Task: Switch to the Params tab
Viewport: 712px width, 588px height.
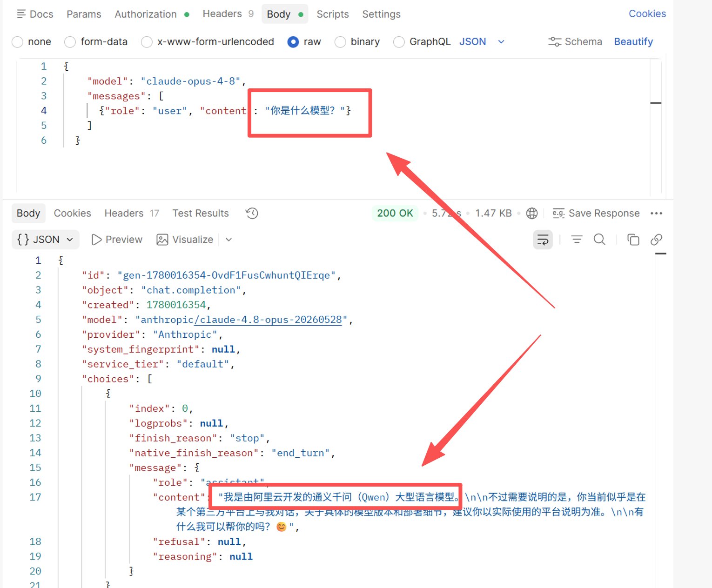Action: (x=84, y=14)
